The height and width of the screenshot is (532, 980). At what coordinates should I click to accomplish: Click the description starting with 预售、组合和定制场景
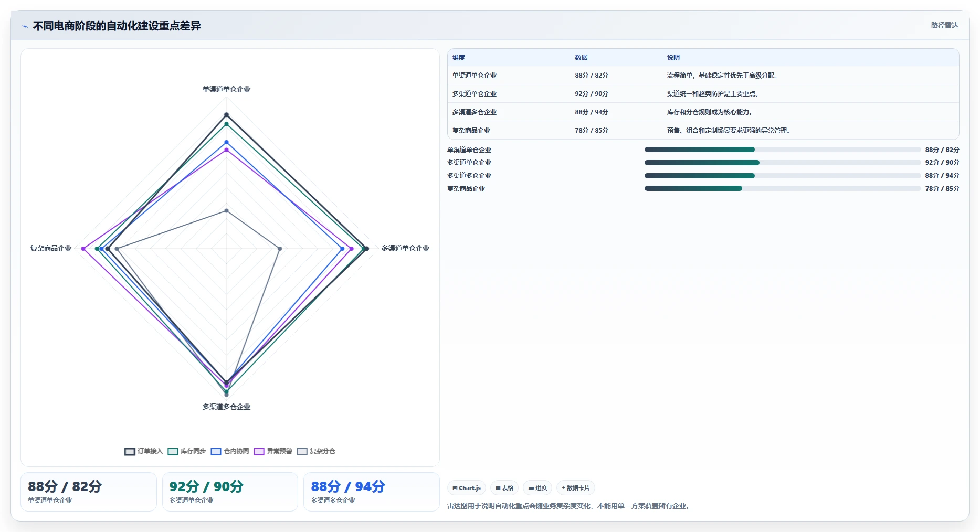point(729,131)
